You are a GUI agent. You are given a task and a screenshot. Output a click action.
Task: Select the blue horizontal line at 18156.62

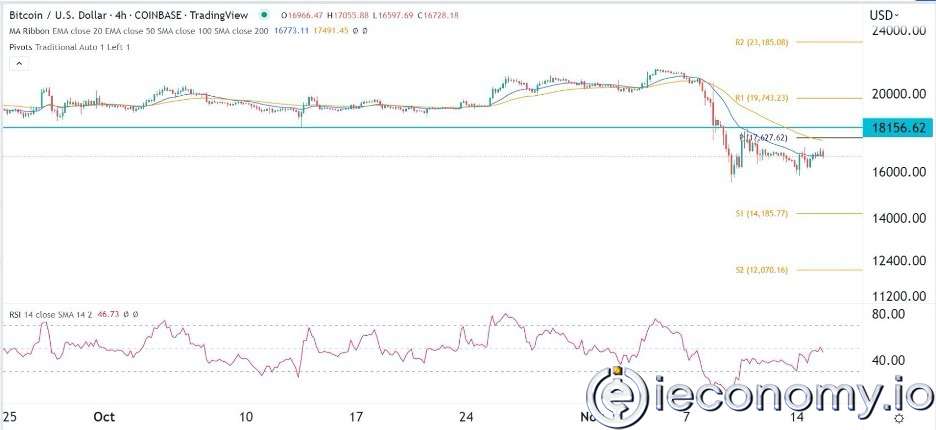(431, 127)
